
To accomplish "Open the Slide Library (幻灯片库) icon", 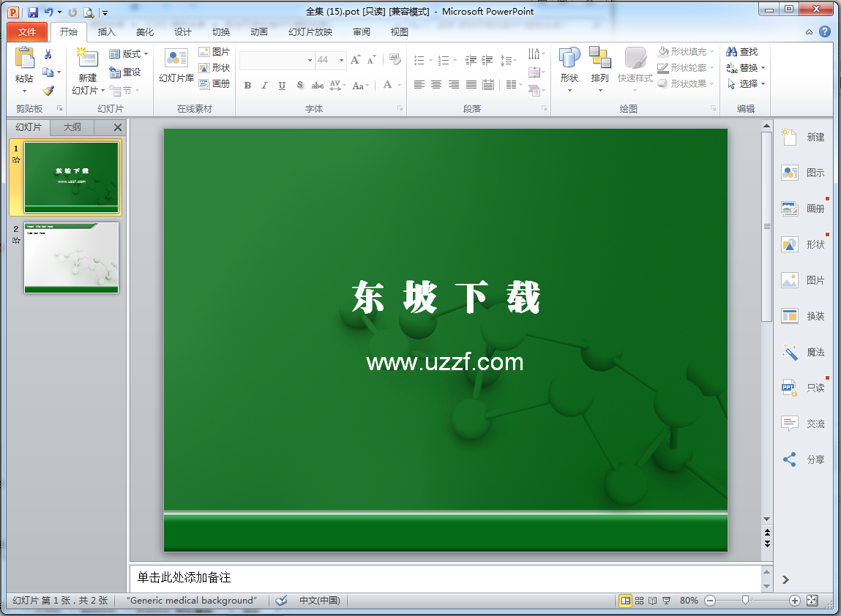I will click(x=176, y=59).
